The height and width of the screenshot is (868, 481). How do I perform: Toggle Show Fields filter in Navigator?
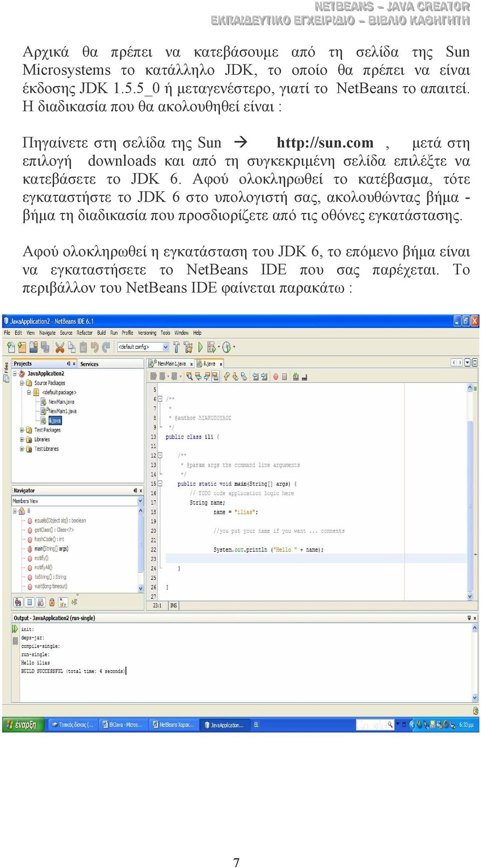tap(29, 602)
